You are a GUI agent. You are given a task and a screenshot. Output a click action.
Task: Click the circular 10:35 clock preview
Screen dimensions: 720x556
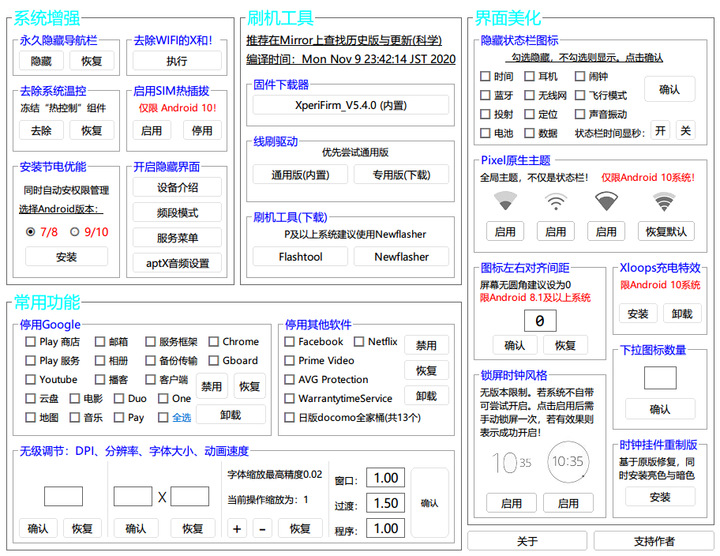[568, 461]
